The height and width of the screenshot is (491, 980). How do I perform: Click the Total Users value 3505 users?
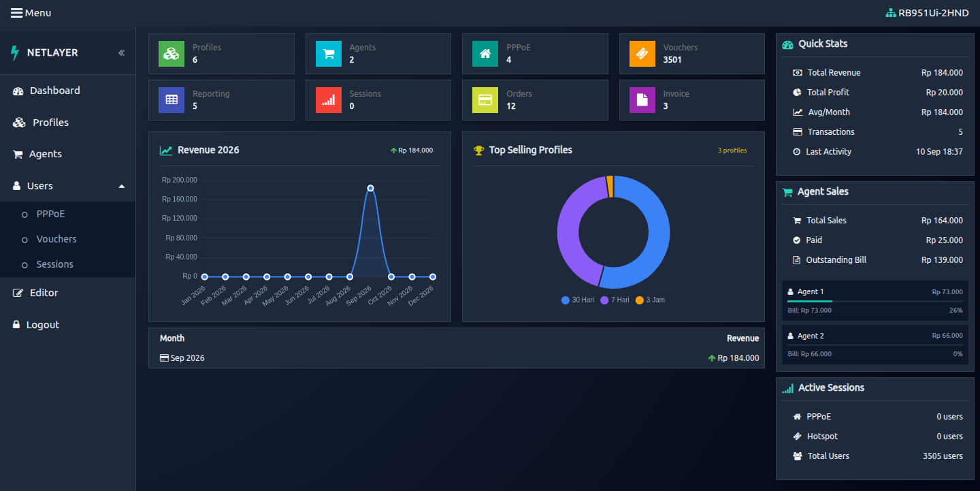click(943, 456)
